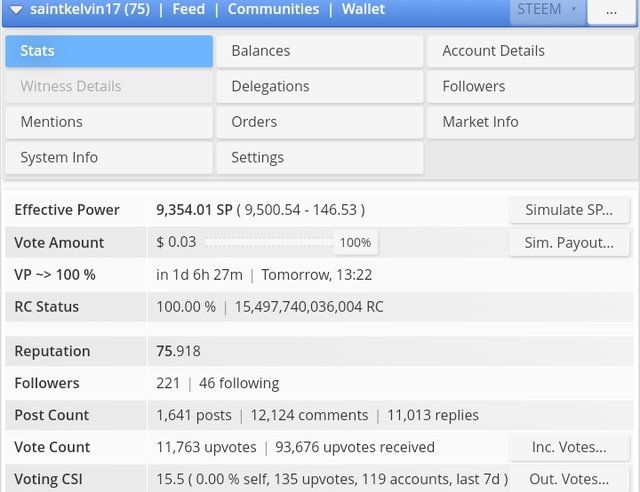Click the '12,124 comments' count
The image size is (640, 492).
coord(309,415)
